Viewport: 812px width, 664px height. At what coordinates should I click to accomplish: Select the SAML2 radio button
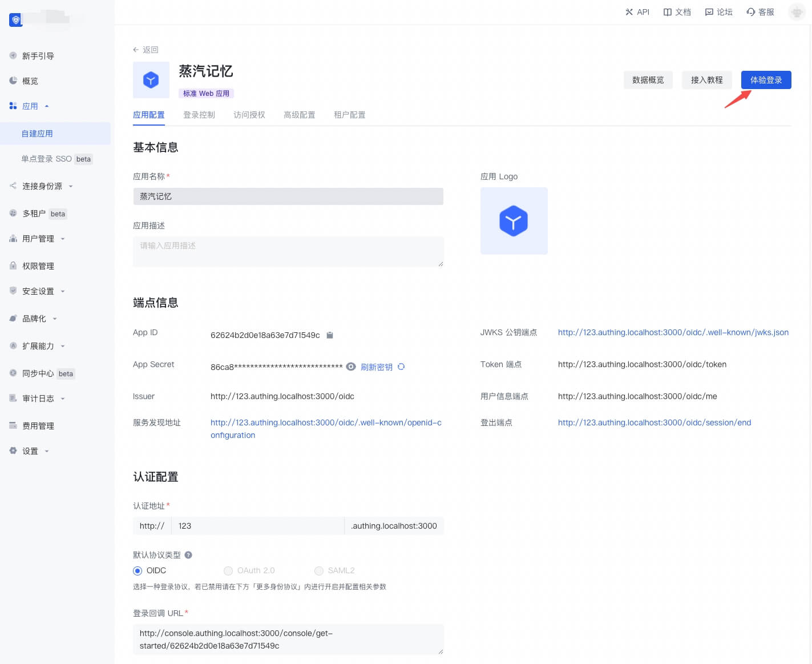coord(319,571)
